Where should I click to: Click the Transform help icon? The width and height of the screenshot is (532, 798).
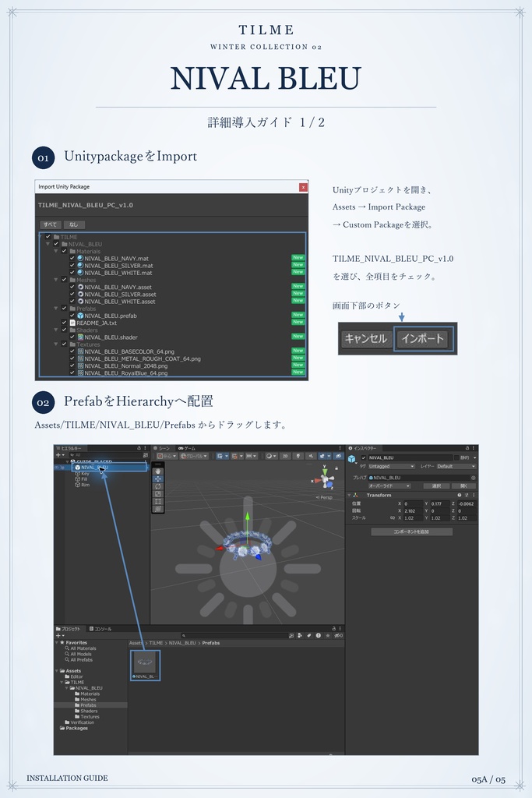[x=460, y=495]
